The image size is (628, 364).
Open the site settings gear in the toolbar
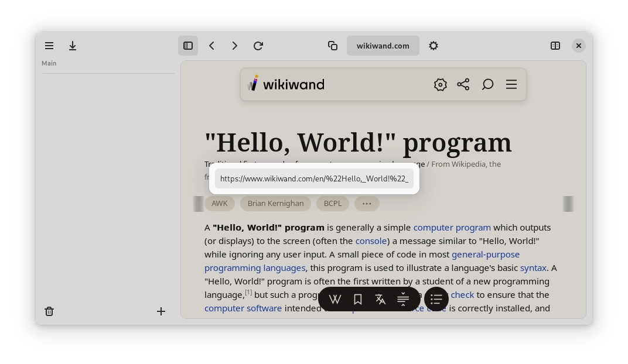click(434, 46)
